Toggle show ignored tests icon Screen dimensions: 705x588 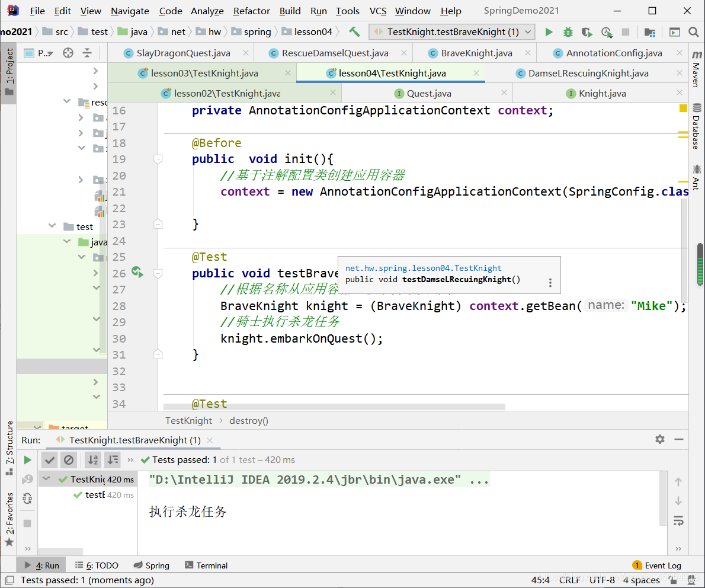(69, 460)
